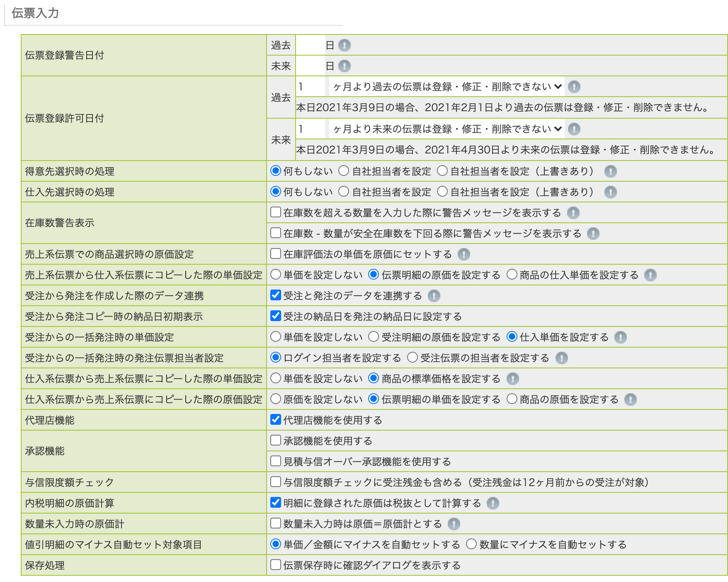The width and height of the screenshot is (728, 582).
Task: Click info icon after 商品の原価を設定する
Action: [x=630, y=399]
